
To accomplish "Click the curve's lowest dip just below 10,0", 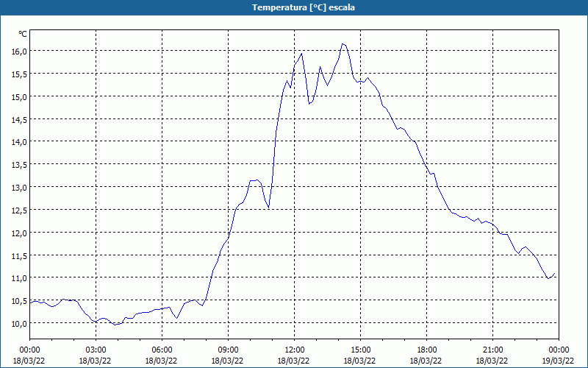I will [115, 325].
